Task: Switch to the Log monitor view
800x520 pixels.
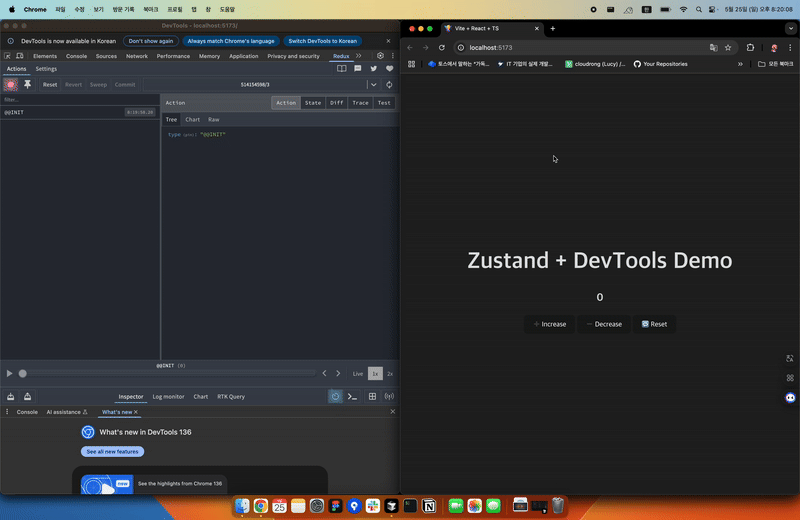Action: point(168,397)
